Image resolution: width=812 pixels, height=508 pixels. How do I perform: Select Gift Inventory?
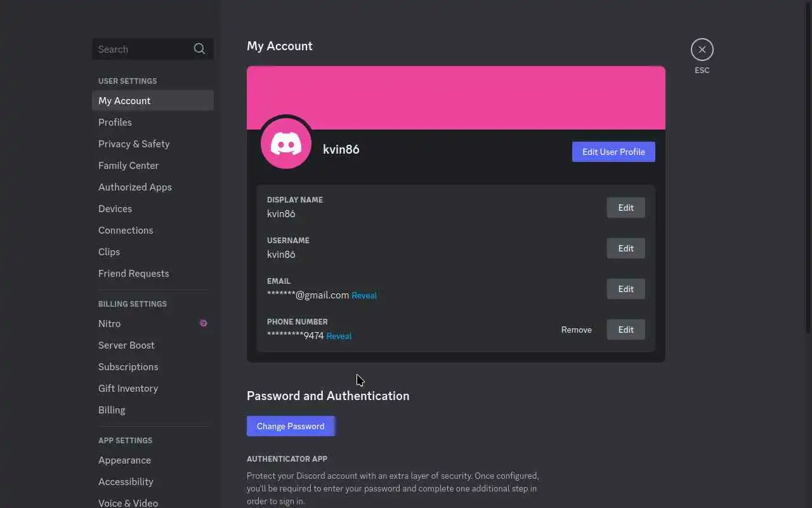152,388
